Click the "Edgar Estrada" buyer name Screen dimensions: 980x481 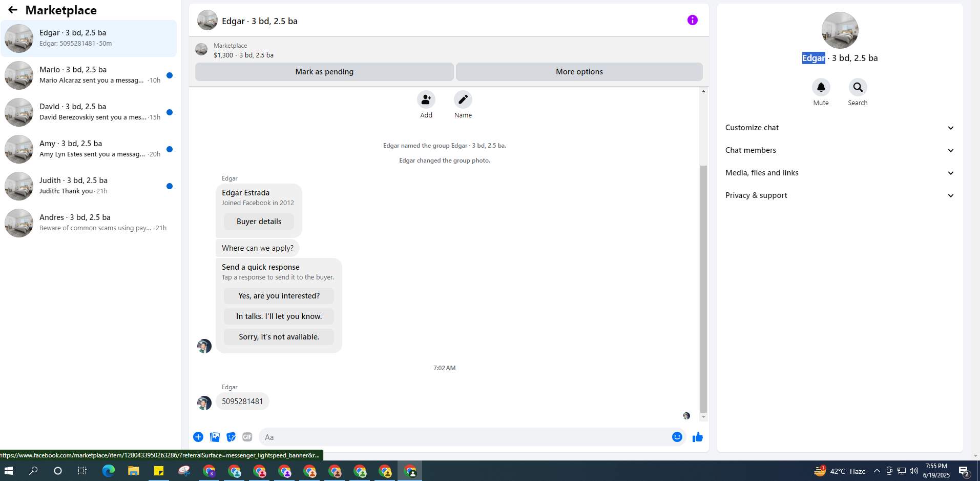pos(245,193)
